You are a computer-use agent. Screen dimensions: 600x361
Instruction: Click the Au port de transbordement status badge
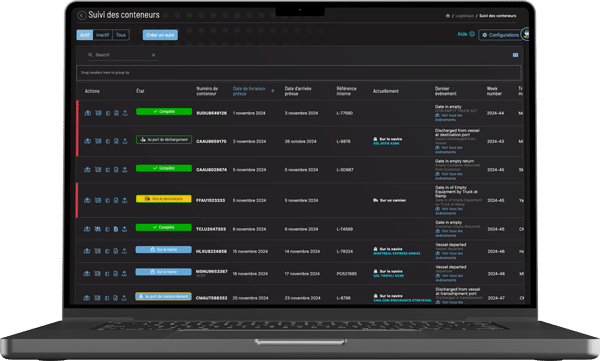163,296
